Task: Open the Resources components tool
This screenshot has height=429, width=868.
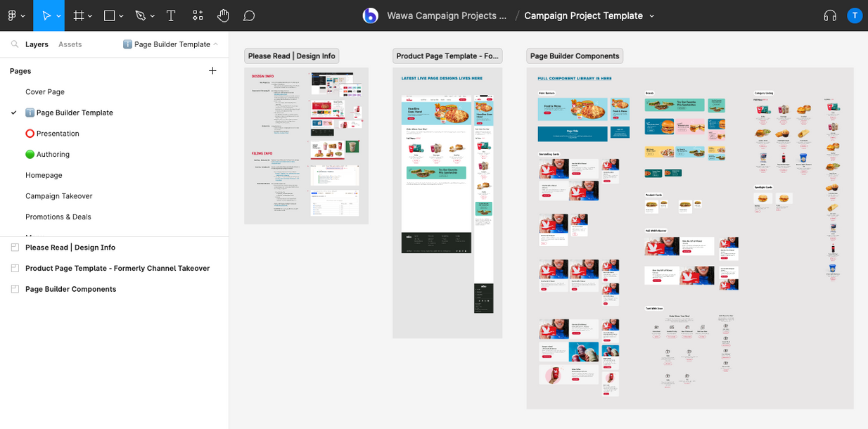Action: click(198, 15)
